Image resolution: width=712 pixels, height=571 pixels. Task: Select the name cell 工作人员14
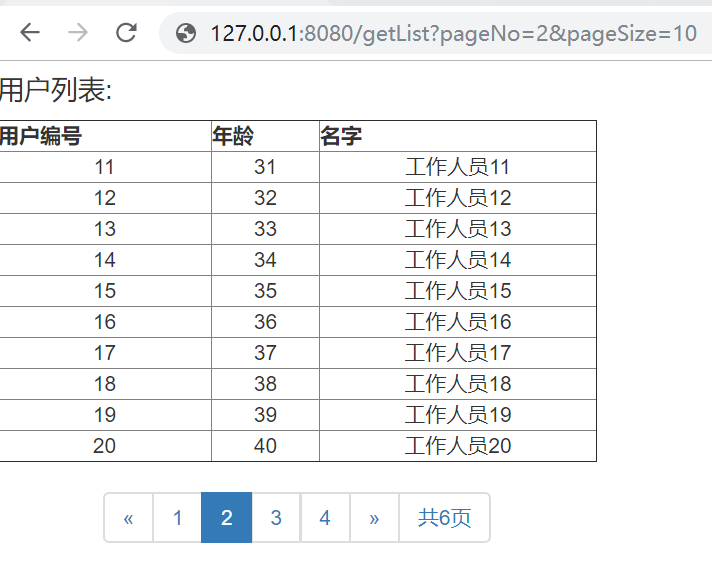(x=458, y=260)
